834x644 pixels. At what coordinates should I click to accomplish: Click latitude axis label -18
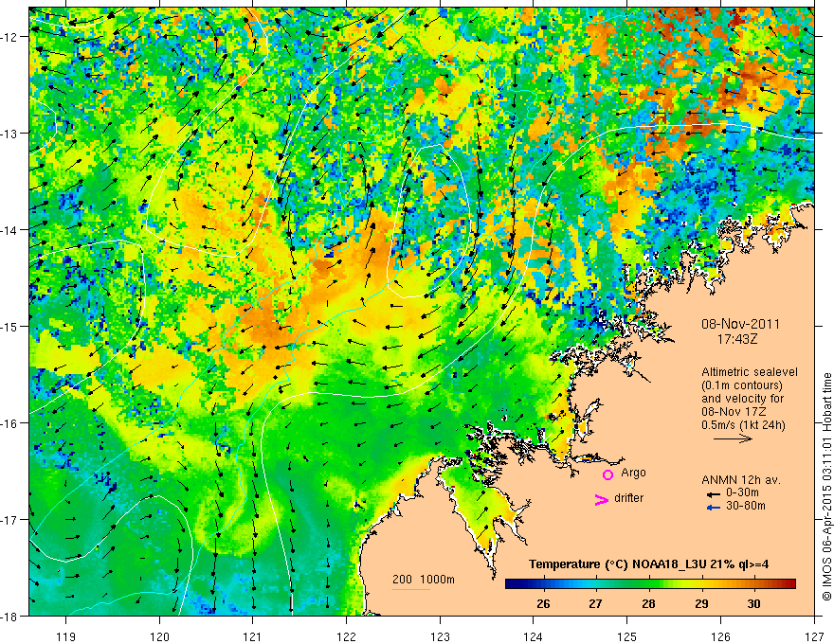point(10,616)
